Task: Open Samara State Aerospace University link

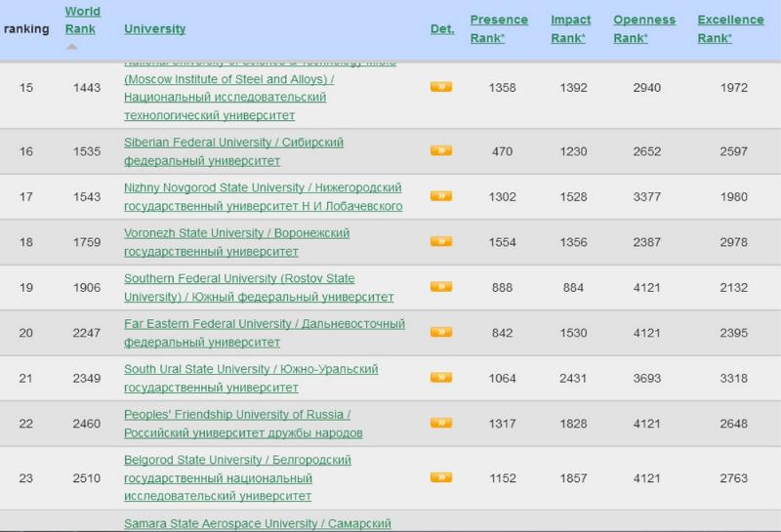Action: 257,524
